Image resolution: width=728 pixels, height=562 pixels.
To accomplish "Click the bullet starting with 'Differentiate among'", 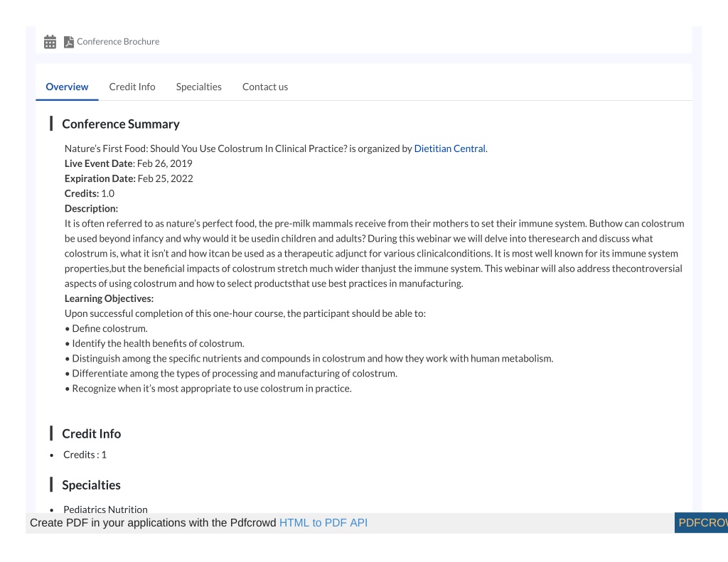I will pyautogui.click(x=231, y=374).
